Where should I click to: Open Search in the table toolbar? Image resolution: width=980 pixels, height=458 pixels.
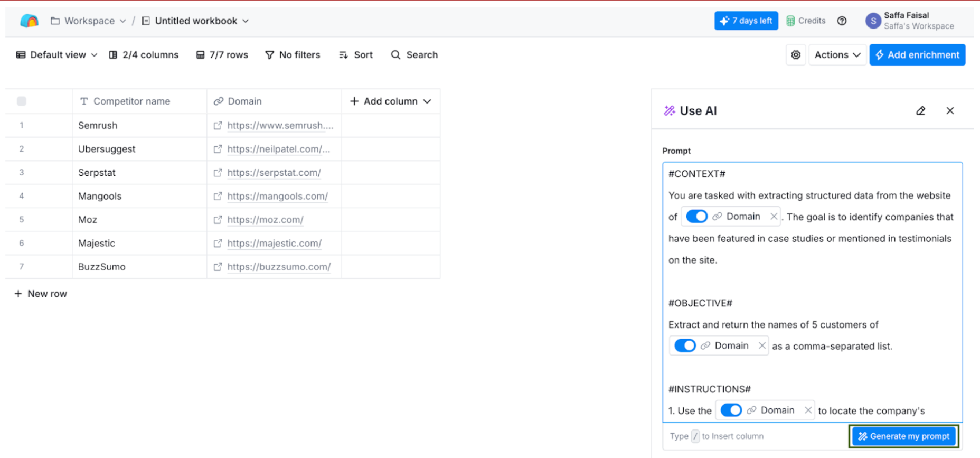tap(414, 55)
